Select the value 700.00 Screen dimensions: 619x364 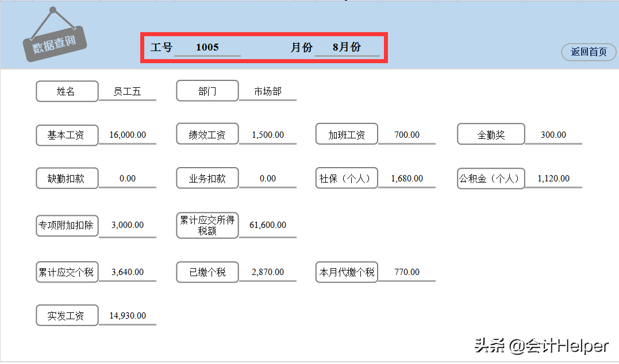coord(407,135)
